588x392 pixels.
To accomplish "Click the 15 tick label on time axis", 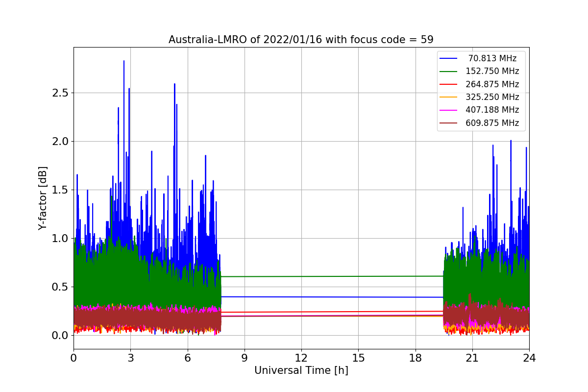I will pyautogui.click(x=358, y=358).
